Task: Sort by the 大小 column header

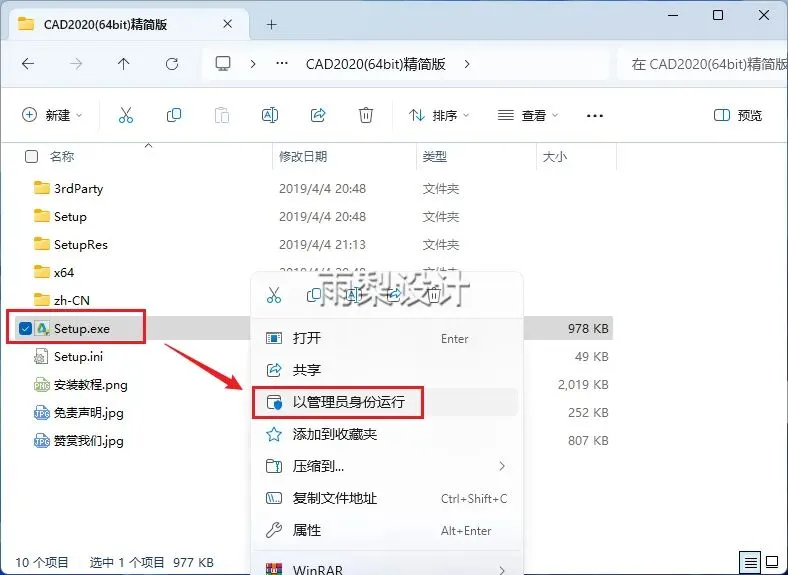Action: (555, 156)
